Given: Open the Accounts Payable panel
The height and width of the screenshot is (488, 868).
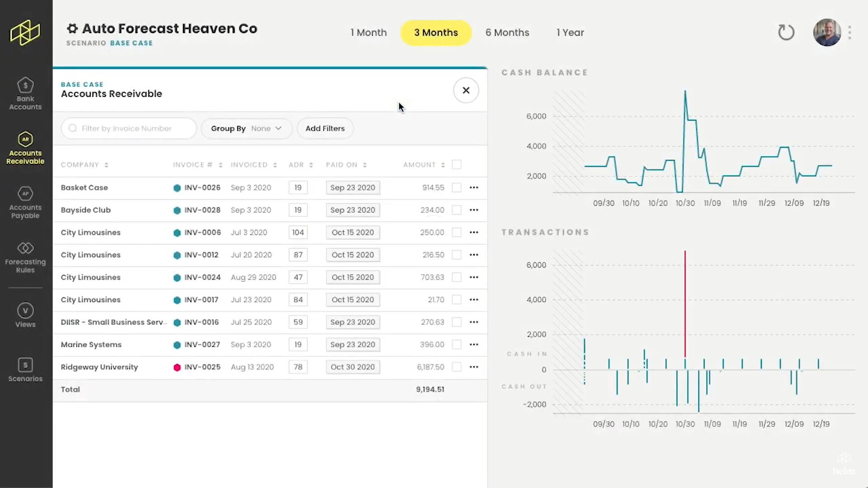Looking at the screenshot, I should [25, 202].
